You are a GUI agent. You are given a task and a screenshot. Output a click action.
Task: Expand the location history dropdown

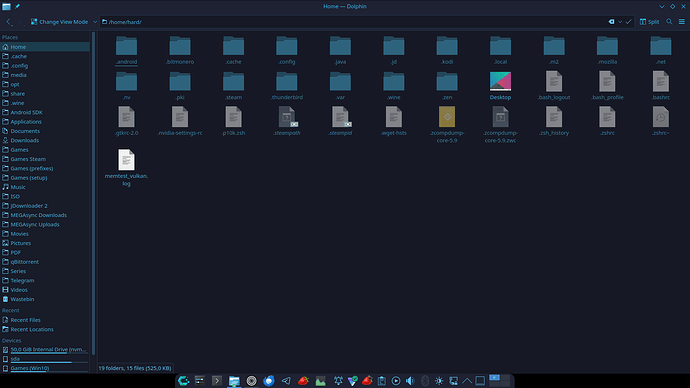point(620,22)
